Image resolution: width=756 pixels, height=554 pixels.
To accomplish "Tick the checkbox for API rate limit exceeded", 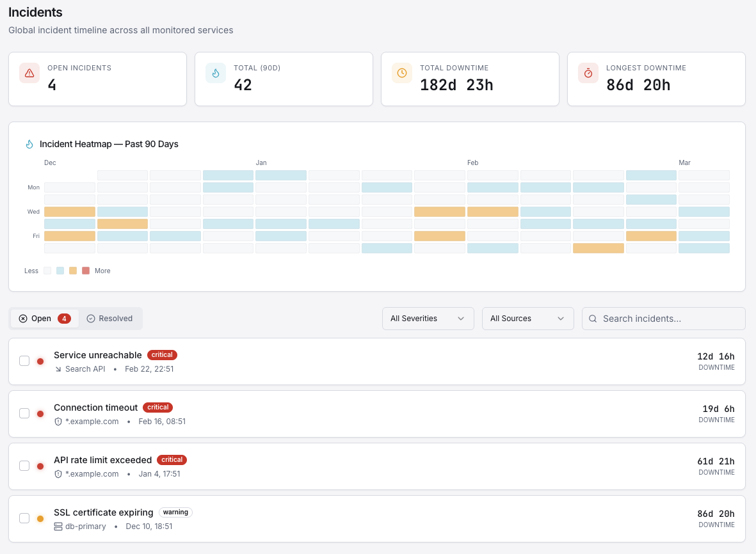I will [x=24, y=466].
